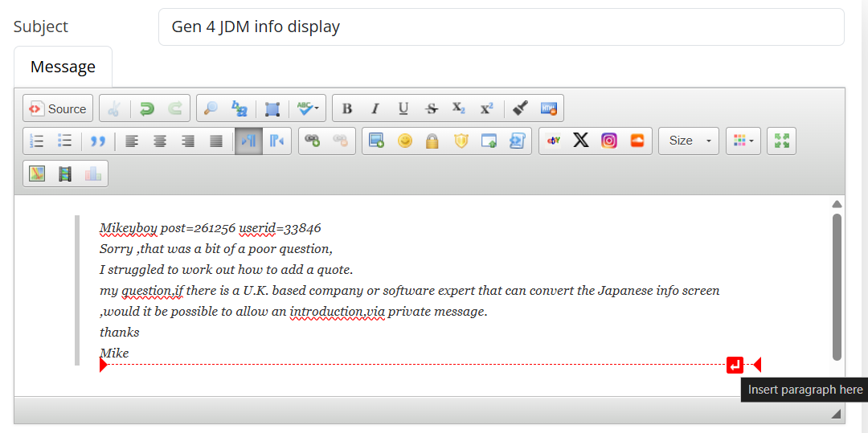Click the Source view button
The height and width of the screenshot is (433, 868).
point(58,109)
